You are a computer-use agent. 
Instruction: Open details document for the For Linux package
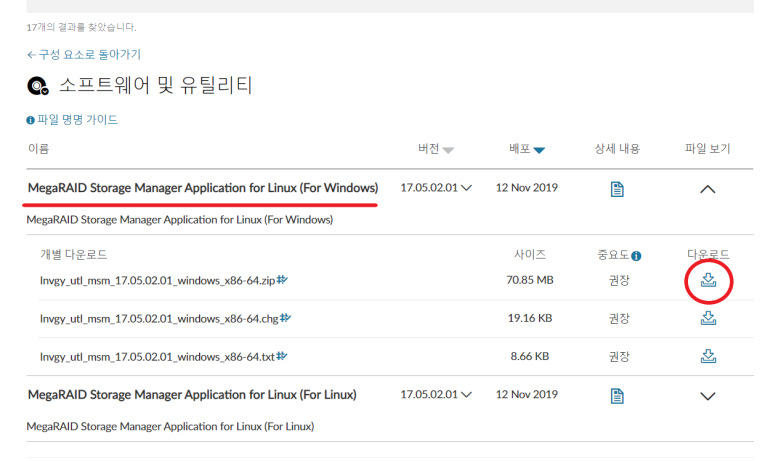[x=617, y=395]
